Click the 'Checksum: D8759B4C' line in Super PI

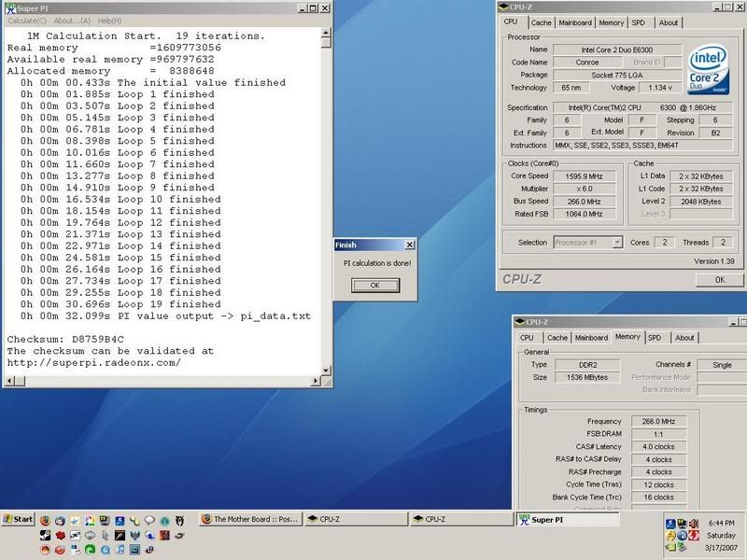click(x=65, y=340)
